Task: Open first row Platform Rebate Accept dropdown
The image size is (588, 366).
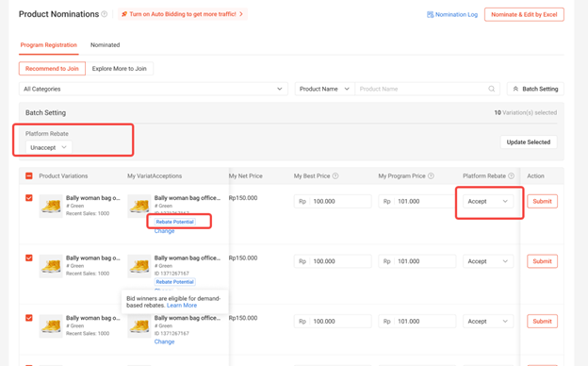Action: [x=488, y=201]
